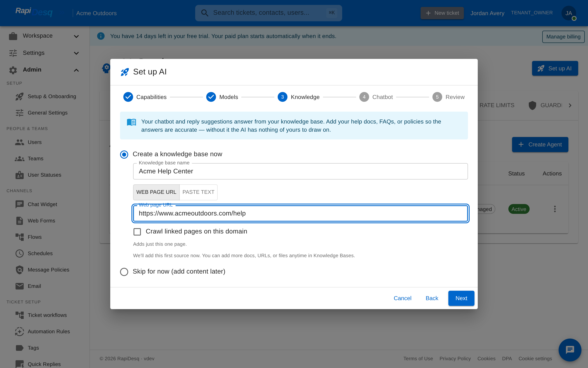Go to the Capabilities step
588x368 pixels.
(x=145, y=97)
